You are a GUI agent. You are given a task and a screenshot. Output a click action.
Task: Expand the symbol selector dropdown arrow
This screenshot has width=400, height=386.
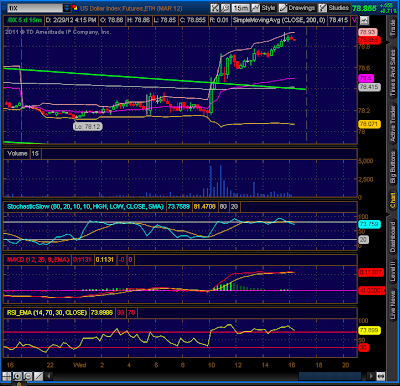pyautogui.click(x=67, y=8)
